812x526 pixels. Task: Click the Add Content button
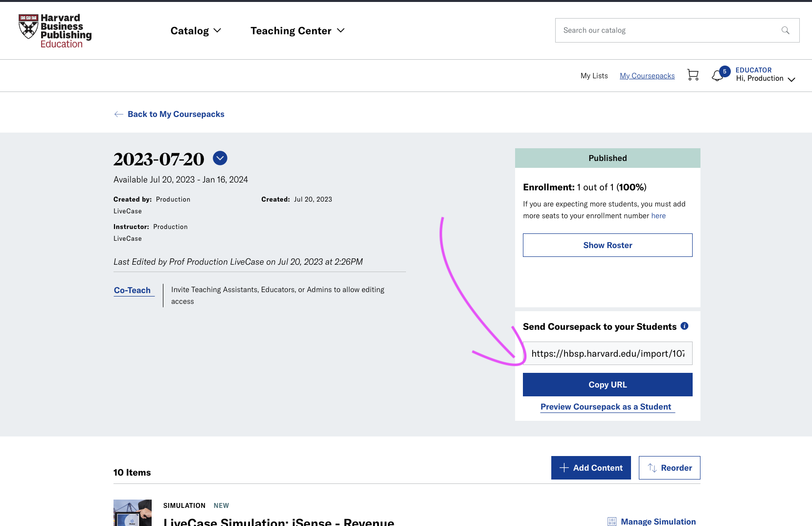tap(591, 468)
